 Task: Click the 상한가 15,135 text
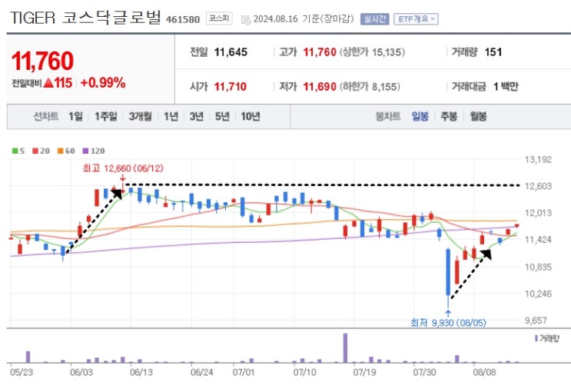(x=372, y=52)
